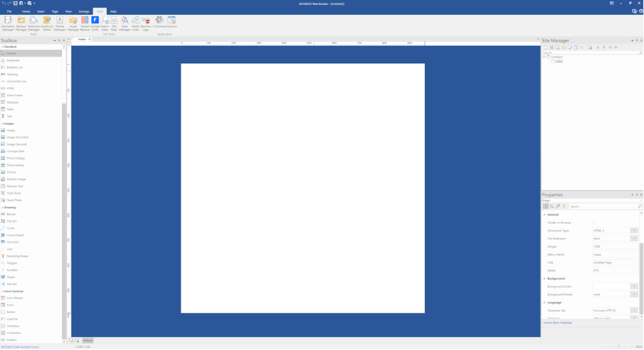
Task: Open the Animation Manager tool
Action: (x=8, y=23)
